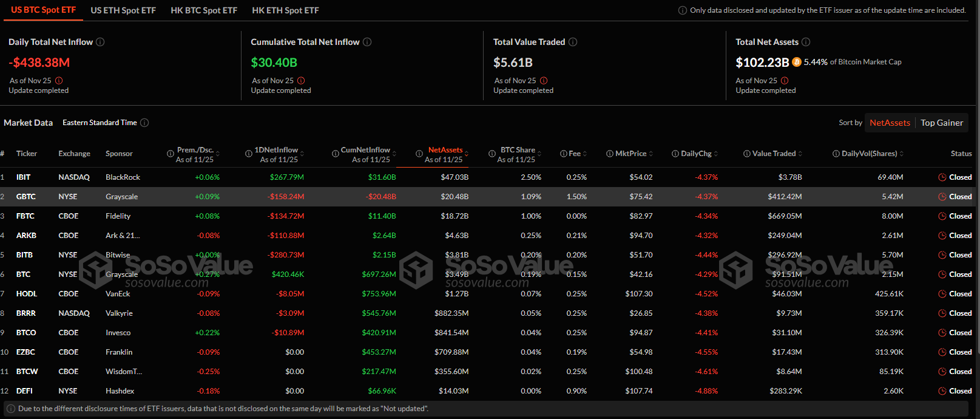This screenshot has height=419, width=980.
Task: Click red alert icon under Total Net Assets date
Action: [785, 81]
